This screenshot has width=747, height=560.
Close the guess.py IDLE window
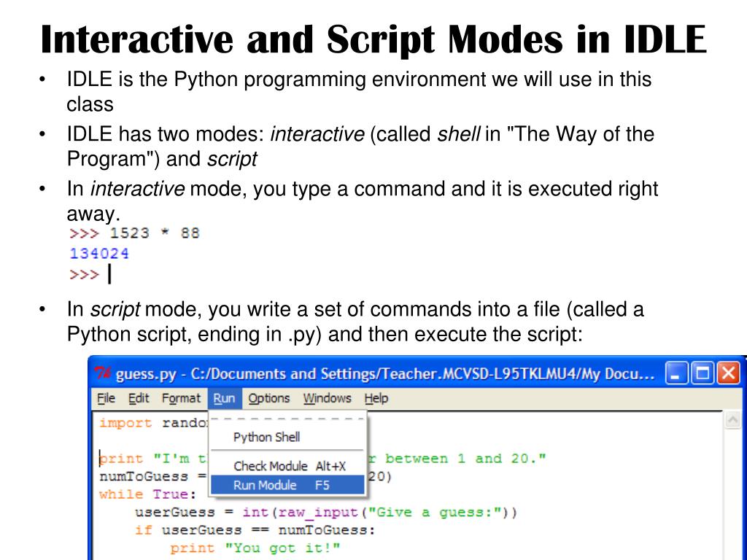pyautogui.click(x=728, y=373)
